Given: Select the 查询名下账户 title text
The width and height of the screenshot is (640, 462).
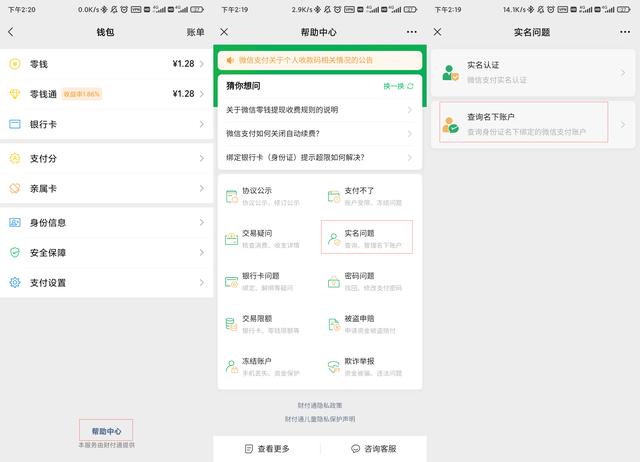Looking at the screenshot, I should pos(491,117).
